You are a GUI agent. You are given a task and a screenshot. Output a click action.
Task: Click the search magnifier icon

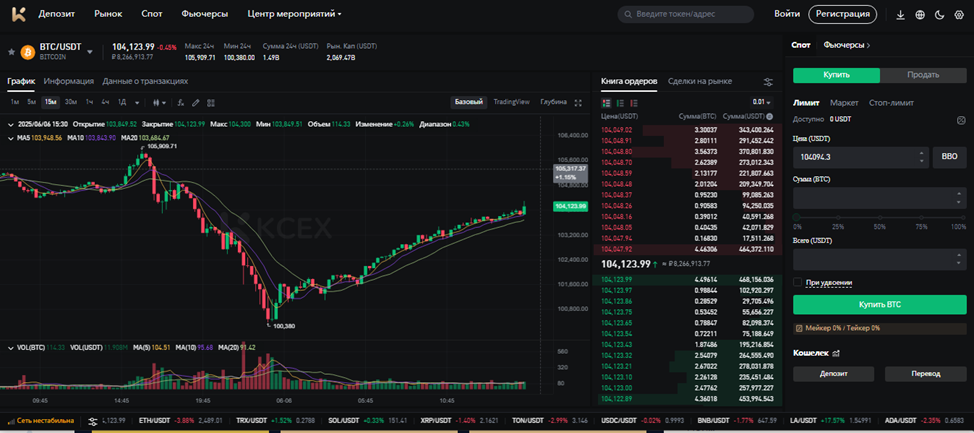[x=628, y=14]
